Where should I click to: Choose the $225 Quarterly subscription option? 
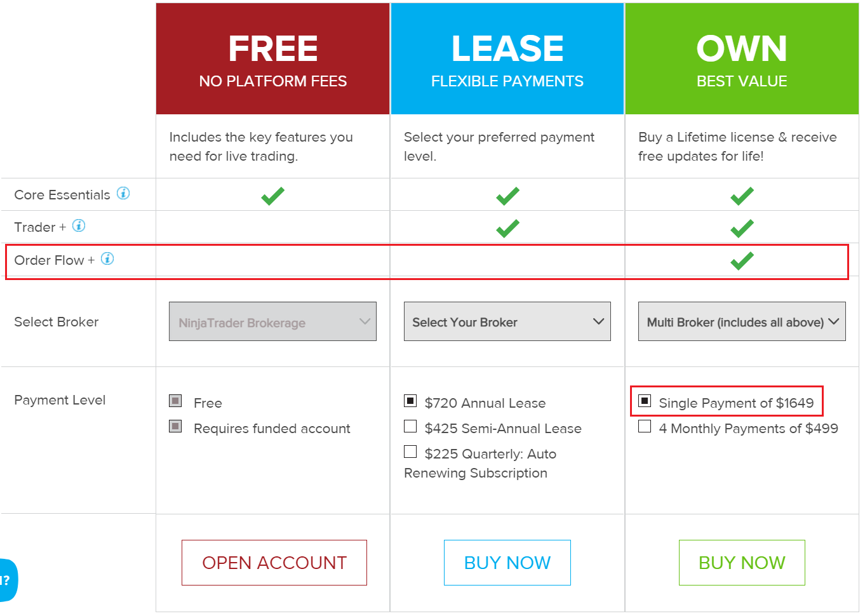[411, 452]
